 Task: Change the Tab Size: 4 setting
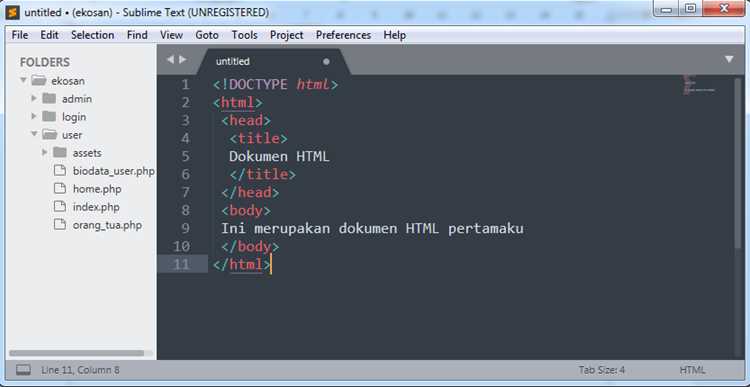[x=602, y=370]
